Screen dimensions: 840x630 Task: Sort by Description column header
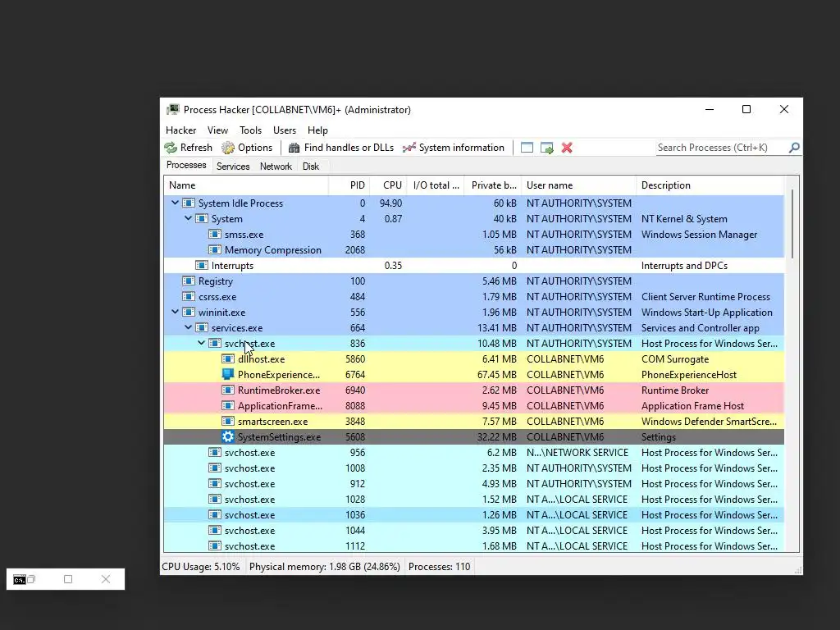tap(710, 185)
